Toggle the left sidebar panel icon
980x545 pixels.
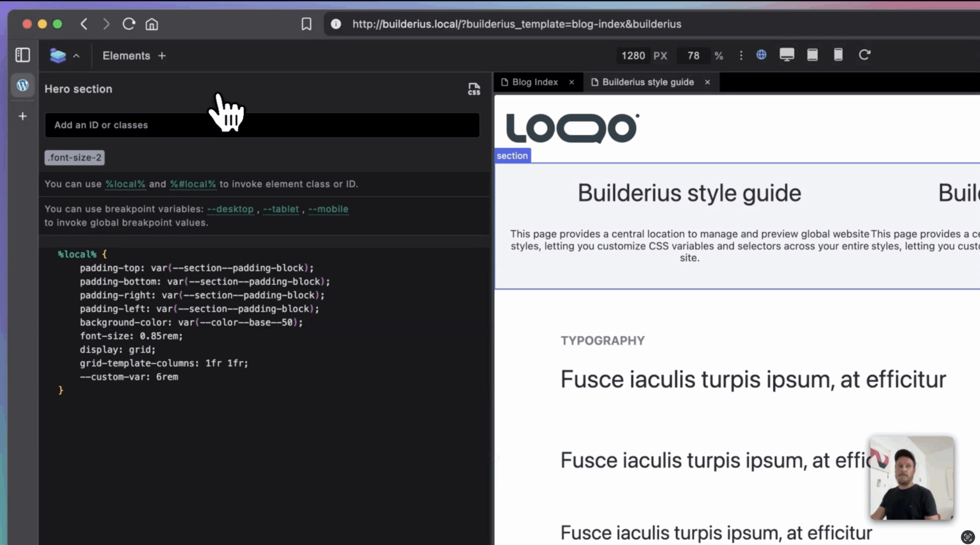tap(23, 55)
